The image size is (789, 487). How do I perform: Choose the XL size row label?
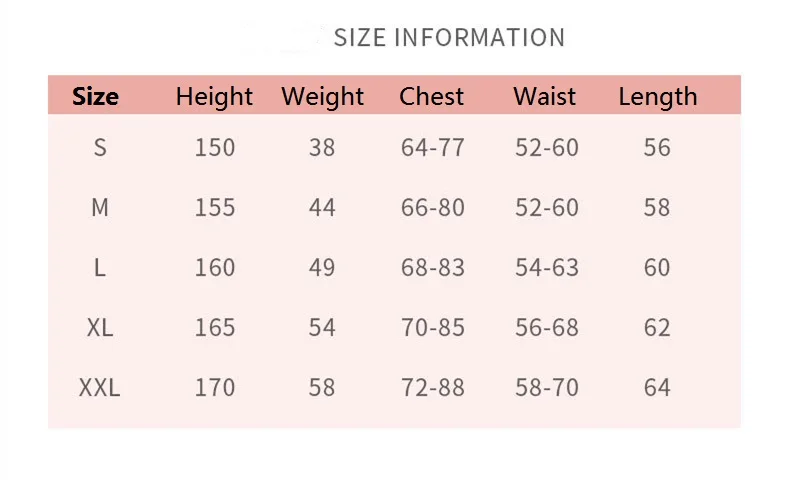click(100, 328)
